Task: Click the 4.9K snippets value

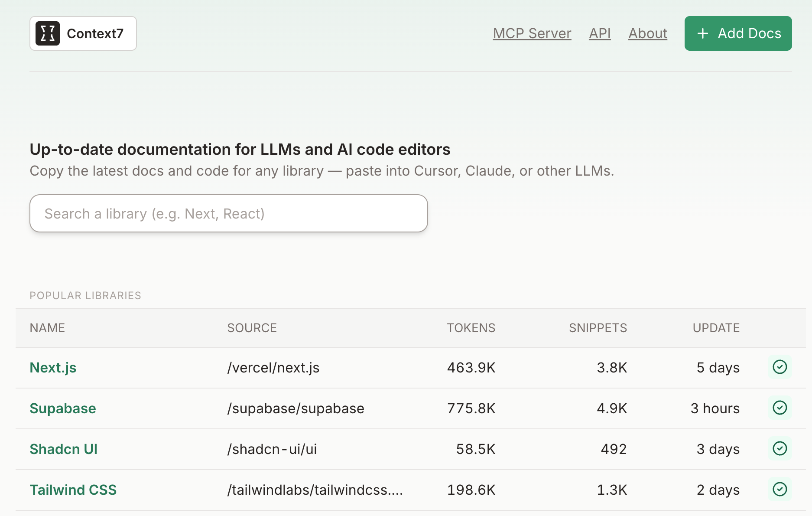Action: coord(612,408)
